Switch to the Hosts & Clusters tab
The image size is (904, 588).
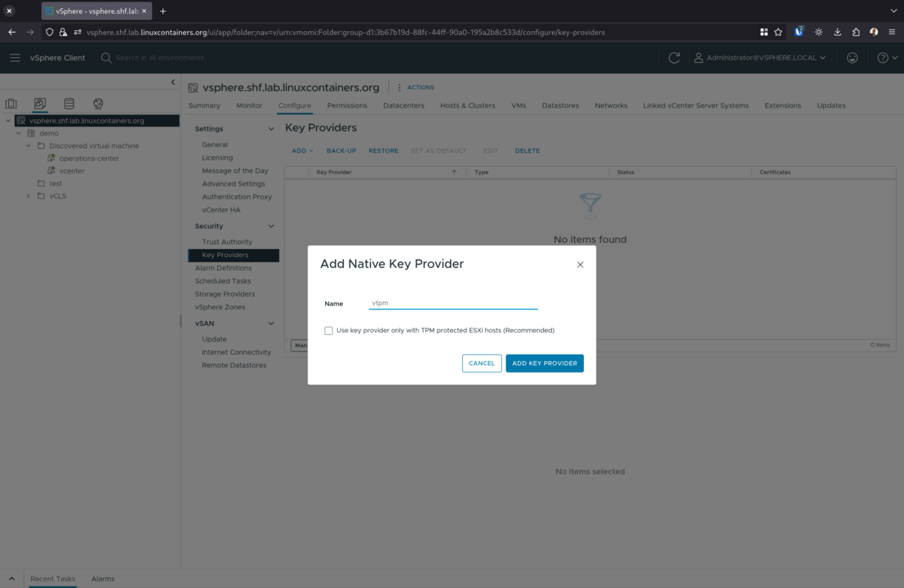pos(468,105)
